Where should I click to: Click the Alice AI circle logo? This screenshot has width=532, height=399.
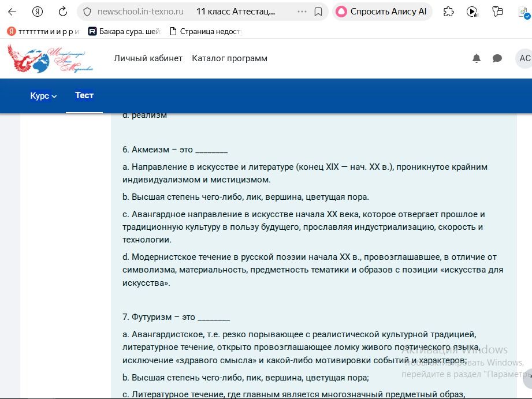341,12
